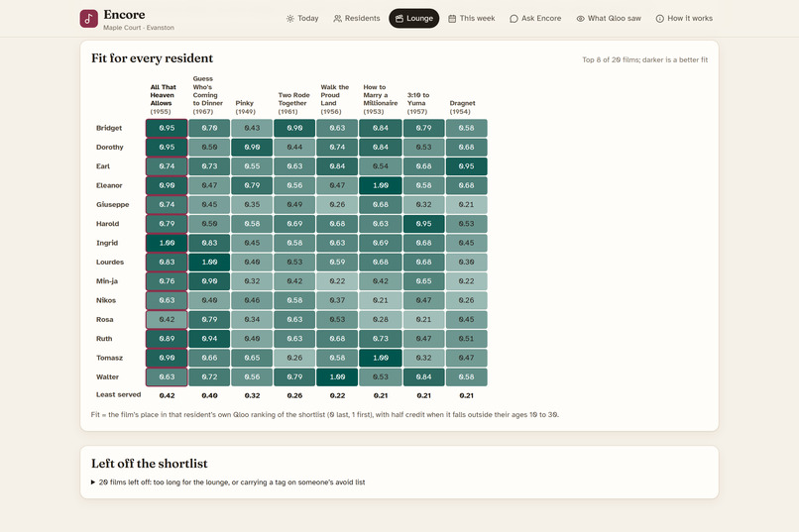Image resolution: width=799 pixels, height=532 pixels.
Task: Select the Nikos row label
Action: click(x=106, y=300)
